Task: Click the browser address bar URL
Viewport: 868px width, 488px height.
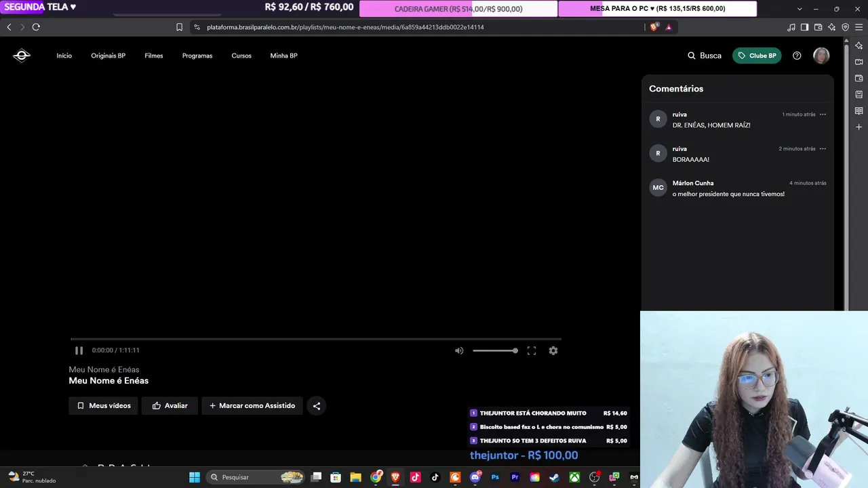Action: click(346, 27)
